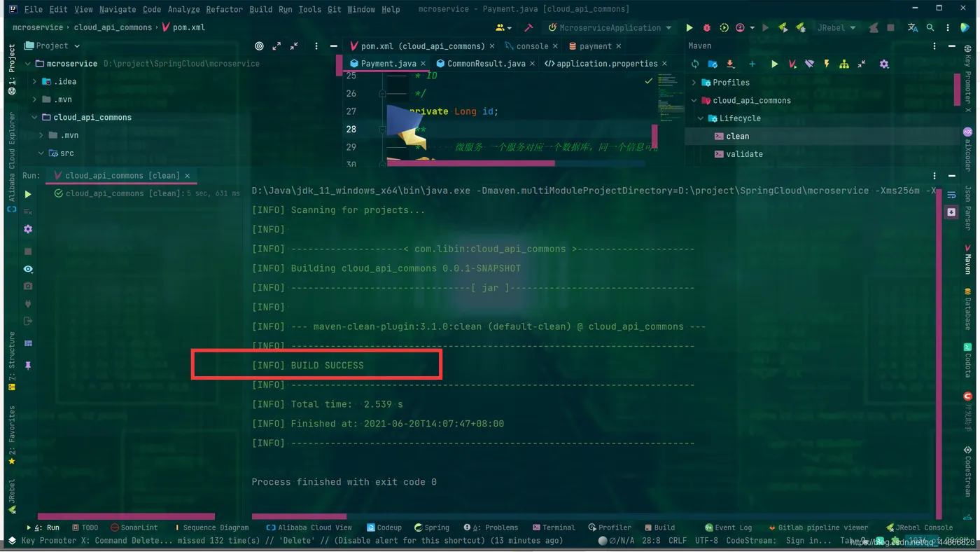Open the McroserviceApplication run configuration dropdown
The image size is (980, 552).
[x=610, y=28]
